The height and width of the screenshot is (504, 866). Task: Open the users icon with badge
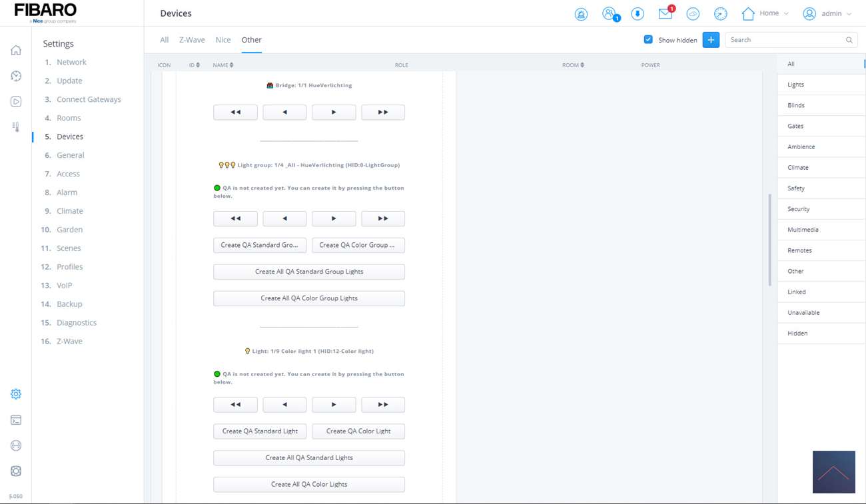coord(609,14)
